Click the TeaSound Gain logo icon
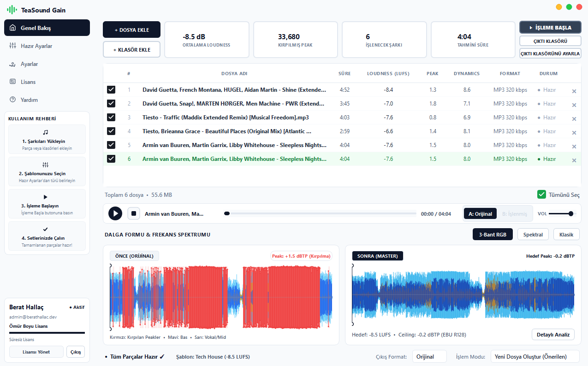588x366 pixels. [12, 9]
